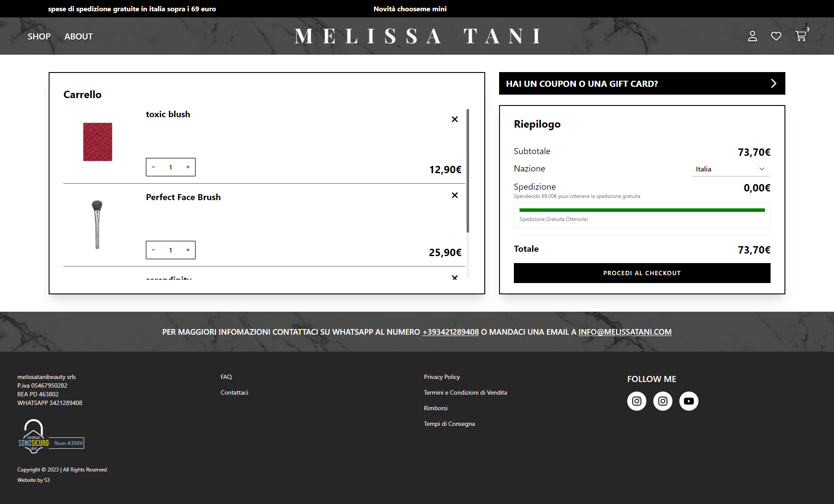Open the wishlist heart icon
This screenshot has height=504, width=834.
tap(776, 36)
